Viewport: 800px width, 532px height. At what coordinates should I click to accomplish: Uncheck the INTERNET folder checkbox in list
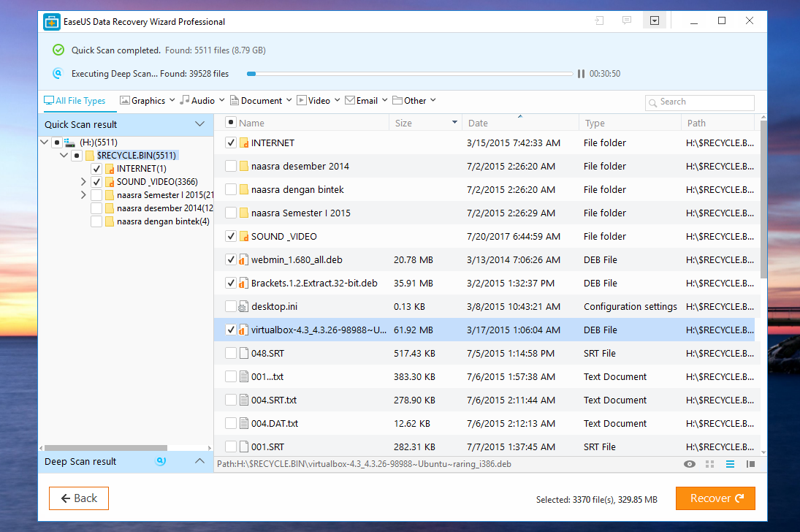231,143
